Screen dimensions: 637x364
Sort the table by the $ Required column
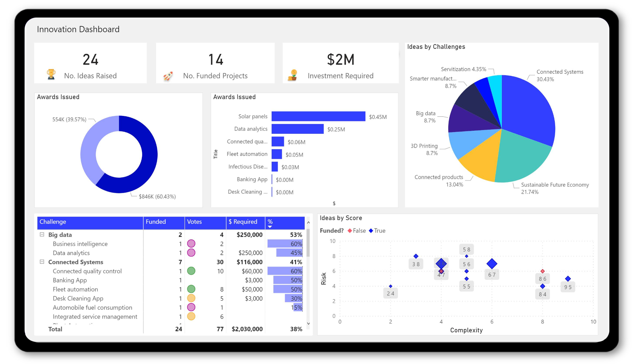(243, 222)
